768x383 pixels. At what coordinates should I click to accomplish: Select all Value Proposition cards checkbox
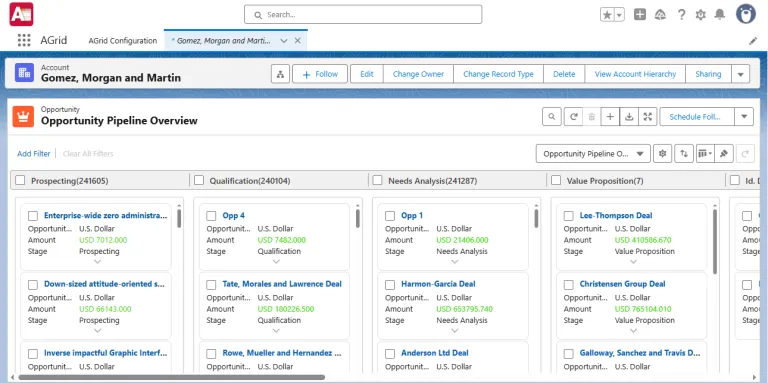pos(556,181)
